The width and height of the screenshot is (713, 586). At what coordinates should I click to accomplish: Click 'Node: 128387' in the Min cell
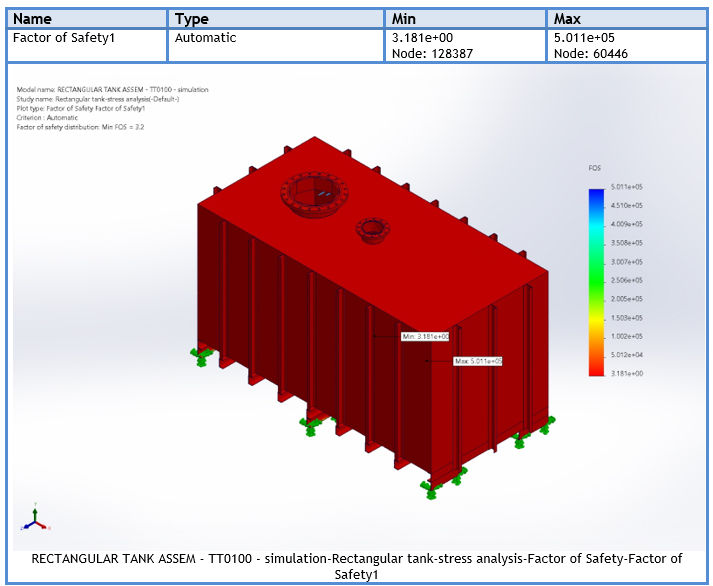pyautogui.click(x=432, y=54)
